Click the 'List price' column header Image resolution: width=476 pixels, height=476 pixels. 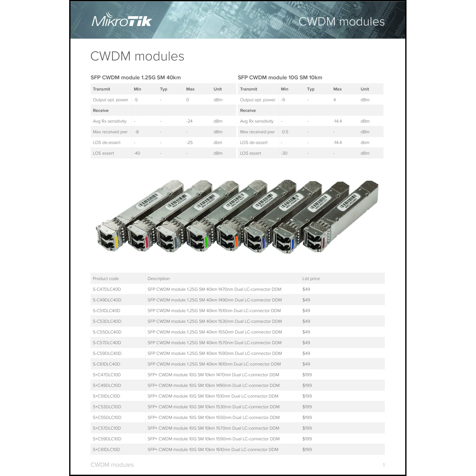(311, 279)
